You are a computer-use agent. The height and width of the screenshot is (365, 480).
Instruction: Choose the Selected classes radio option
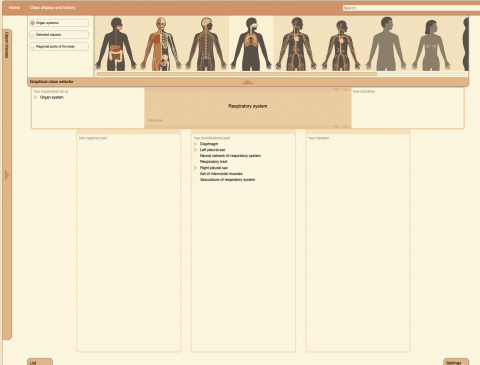pyautogui.click(x=33, y=35)
